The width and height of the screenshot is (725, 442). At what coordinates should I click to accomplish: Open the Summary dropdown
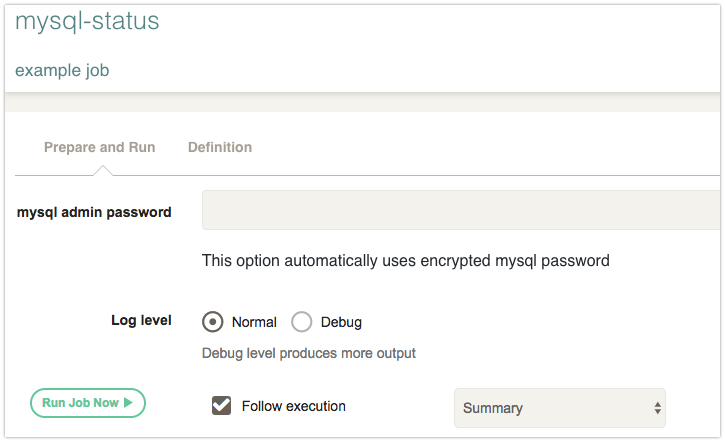(559, 408)
